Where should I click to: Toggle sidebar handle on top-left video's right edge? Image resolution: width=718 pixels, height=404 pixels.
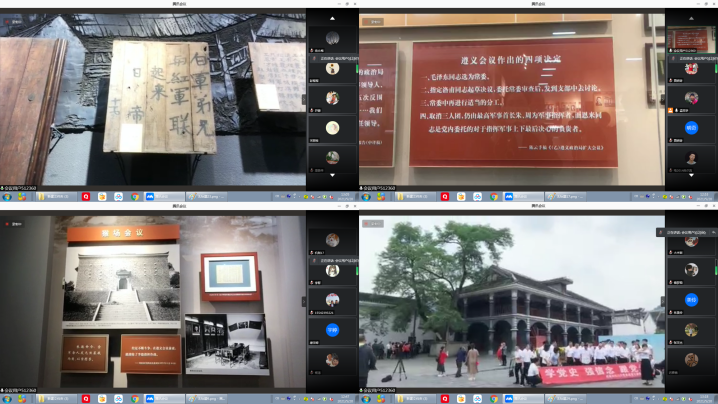click(x=306, y=100)
